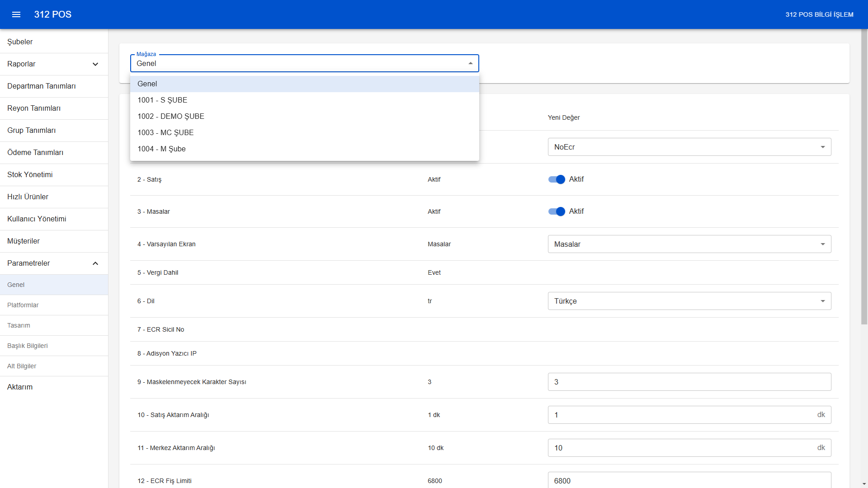The height and width of the screenshot is (488, 868).
Task: Click the Maskelenmeyecek Karakter Sayısı input field
Action: (689, 382)
